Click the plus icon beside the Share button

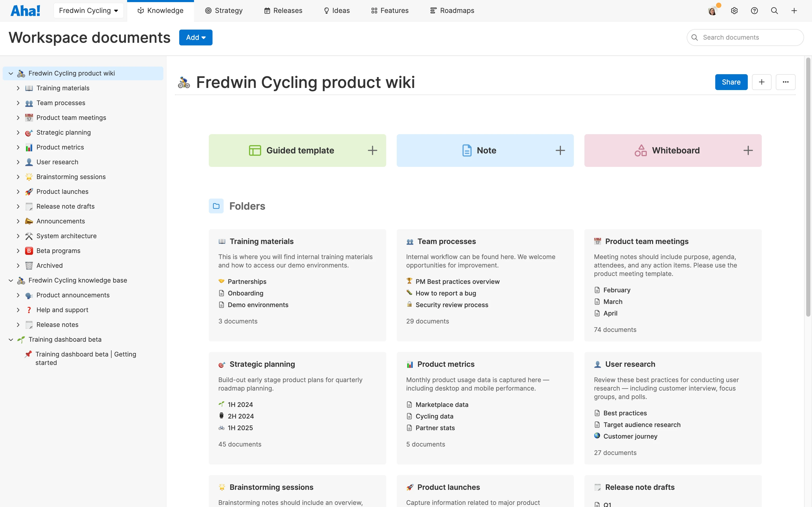[x=762, y=82]
